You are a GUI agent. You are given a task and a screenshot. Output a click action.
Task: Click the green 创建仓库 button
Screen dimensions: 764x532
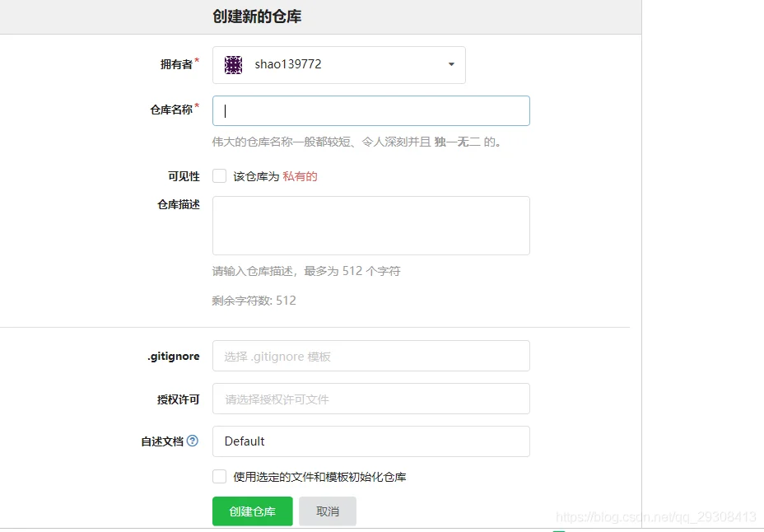pyautogui.click(x=253, y=511)
